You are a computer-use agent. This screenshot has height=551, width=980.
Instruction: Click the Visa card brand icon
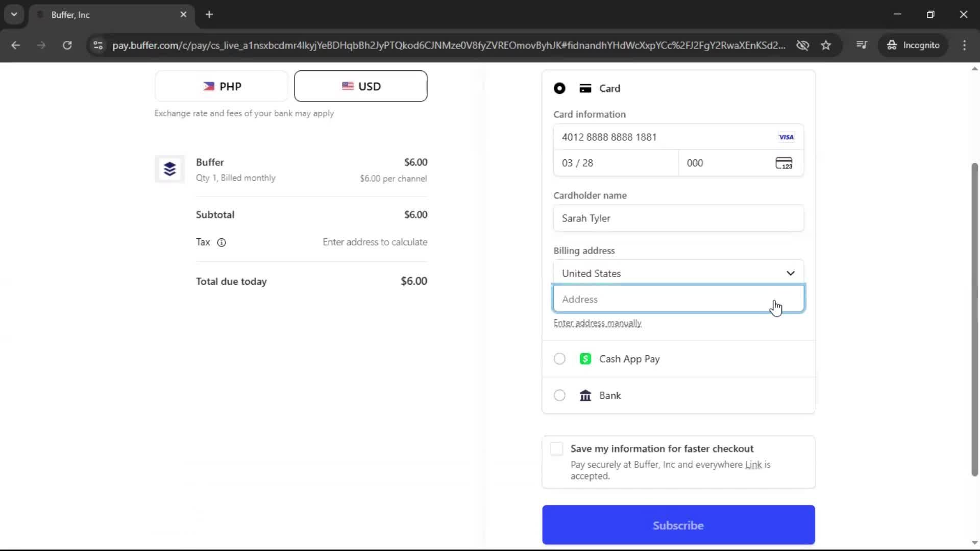(x=786, y=137)
